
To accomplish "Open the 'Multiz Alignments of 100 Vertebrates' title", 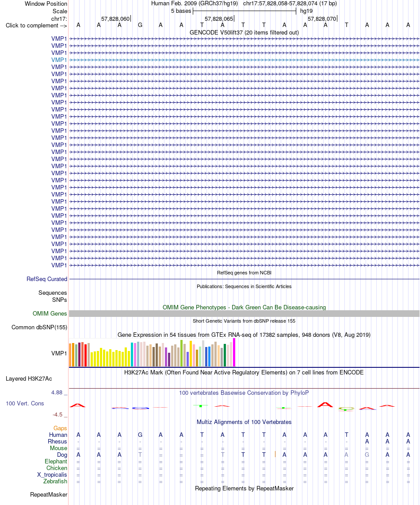I will point(244,422).
